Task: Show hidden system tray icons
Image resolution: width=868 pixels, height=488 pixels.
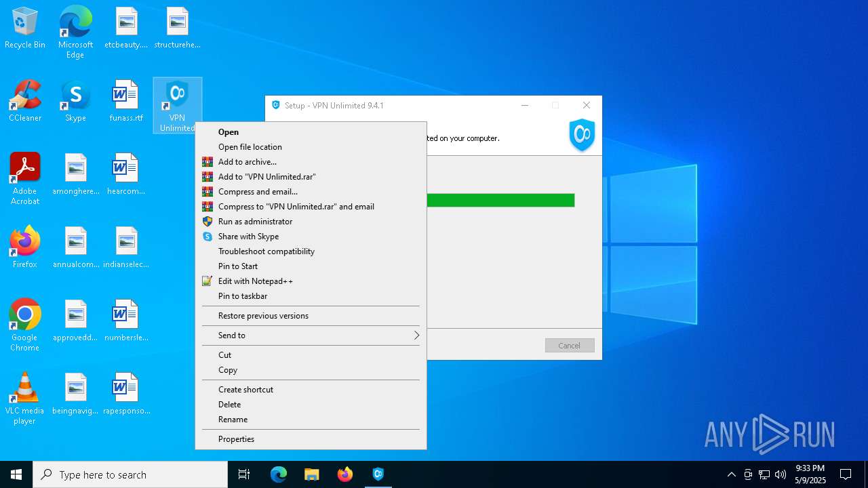Action: pos(731,474)
